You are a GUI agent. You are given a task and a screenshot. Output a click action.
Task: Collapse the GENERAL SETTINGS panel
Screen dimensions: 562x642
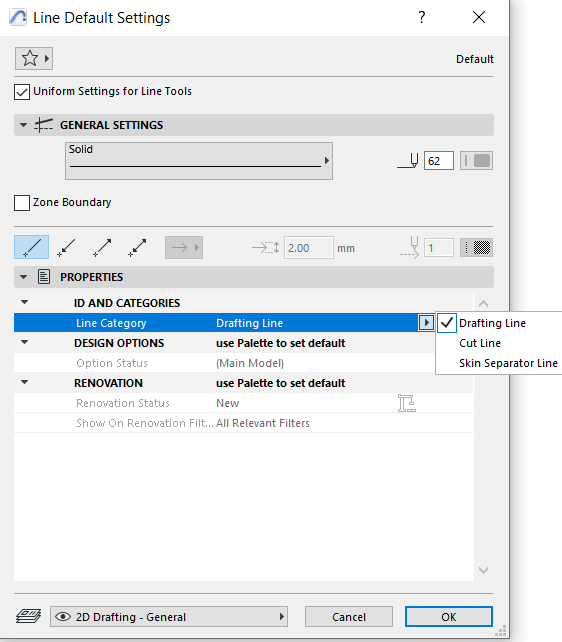(x=23, y=125)
